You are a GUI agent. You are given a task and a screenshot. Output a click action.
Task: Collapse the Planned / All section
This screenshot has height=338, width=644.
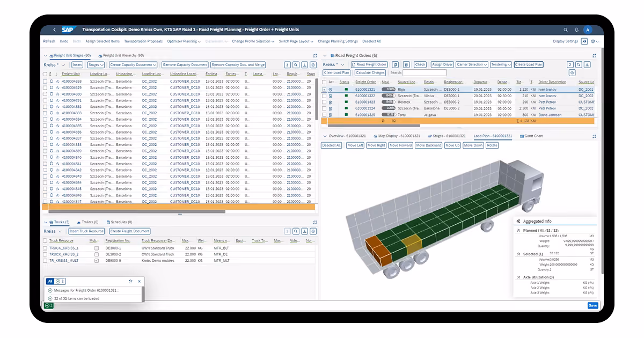(518, 230)
